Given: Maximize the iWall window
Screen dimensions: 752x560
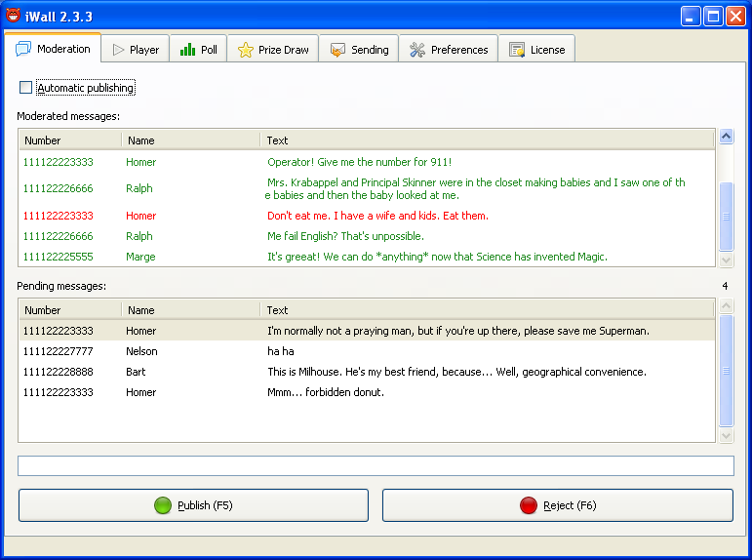Looking at the screenshot, I should tap(713, 17).
